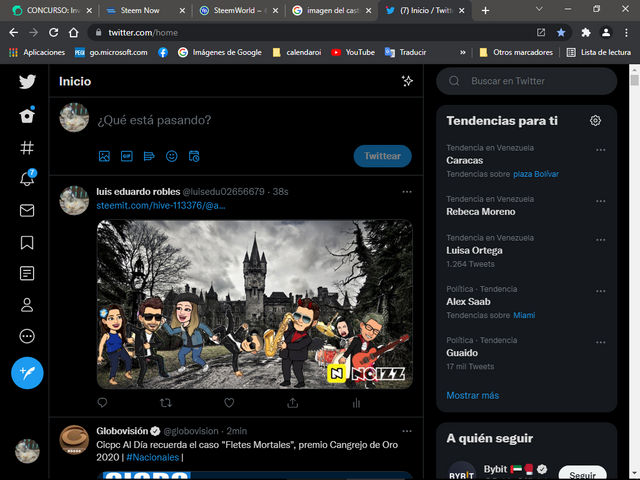Share luis eduardo robles tweet
This screenshot has height=480, width=640.
coord(293,403)
